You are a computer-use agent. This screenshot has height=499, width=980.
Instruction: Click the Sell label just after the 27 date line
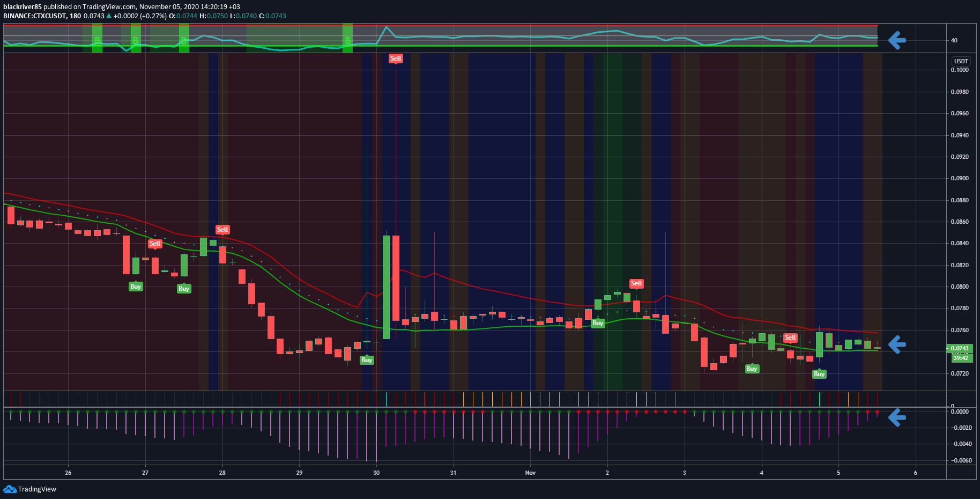pyautogui.click(x=155, y=244)
